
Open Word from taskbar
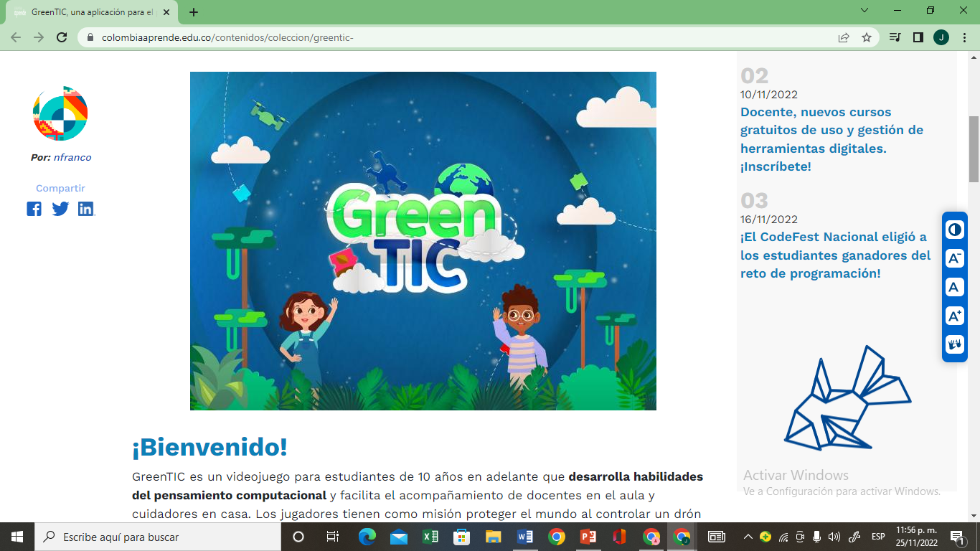point(525,537)
